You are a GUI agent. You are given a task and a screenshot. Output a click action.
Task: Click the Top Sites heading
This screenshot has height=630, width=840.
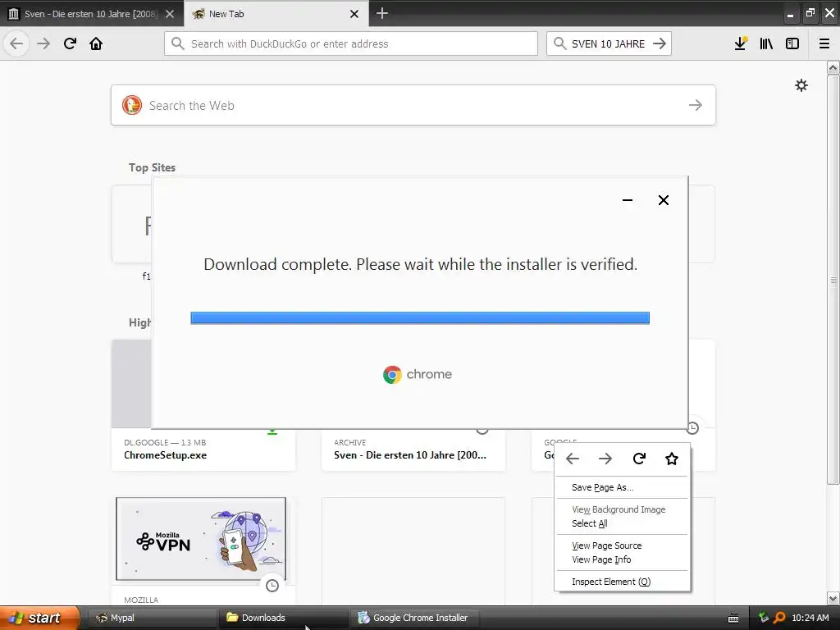pyautogui.click(x=152, y=167)
